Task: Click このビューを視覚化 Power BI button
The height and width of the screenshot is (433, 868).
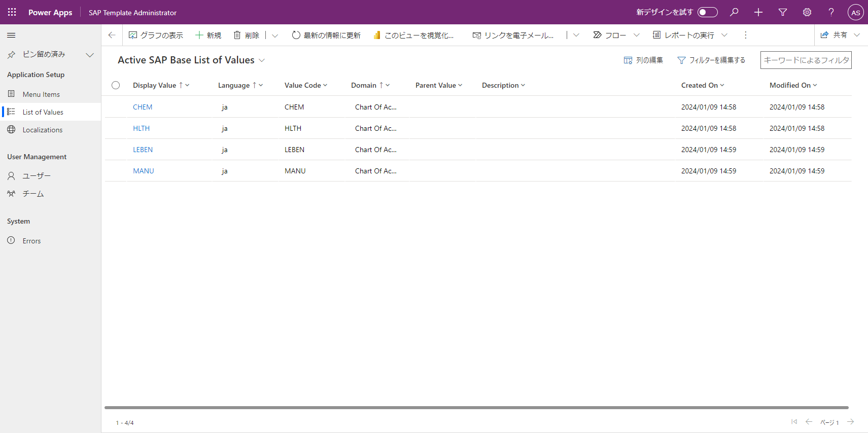Action: pyautogui.click(x=413, y=35)
